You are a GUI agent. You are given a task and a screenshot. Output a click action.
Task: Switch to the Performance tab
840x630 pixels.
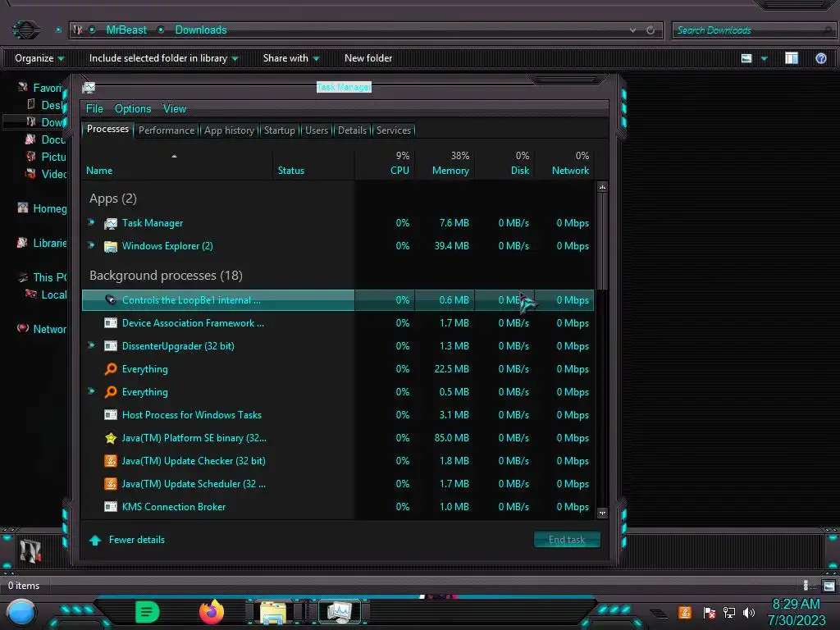[x=167, y=130]
